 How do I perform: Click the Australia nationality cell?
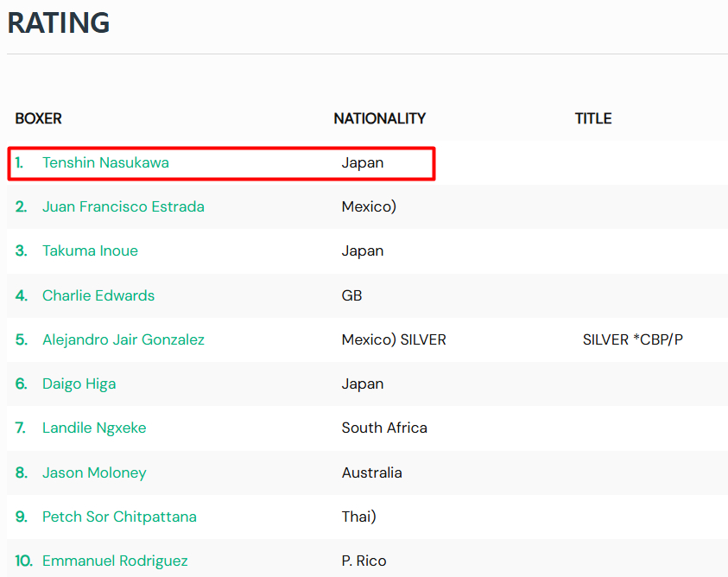371,472
